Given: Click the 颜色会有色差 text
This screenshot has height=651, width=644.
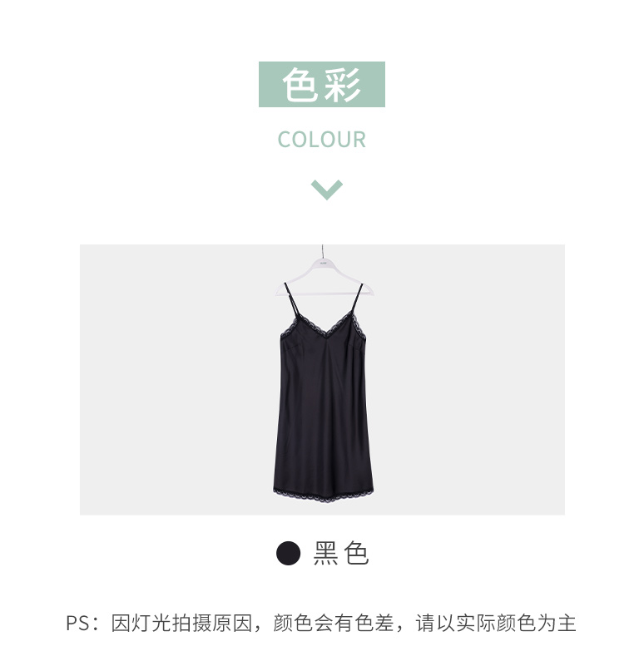Looking at the screenshot, I should pyautogui.click(x=333, y=624).
